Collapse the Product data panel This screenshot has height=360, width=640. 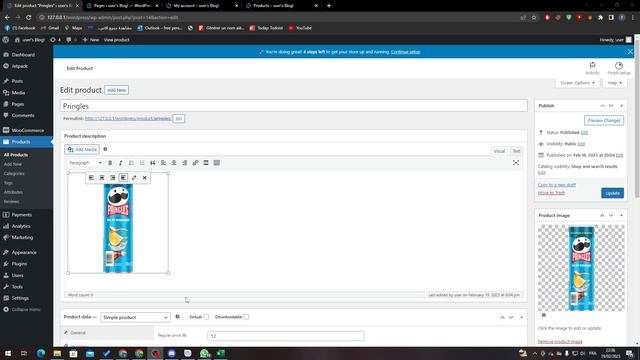coord(521,317)
